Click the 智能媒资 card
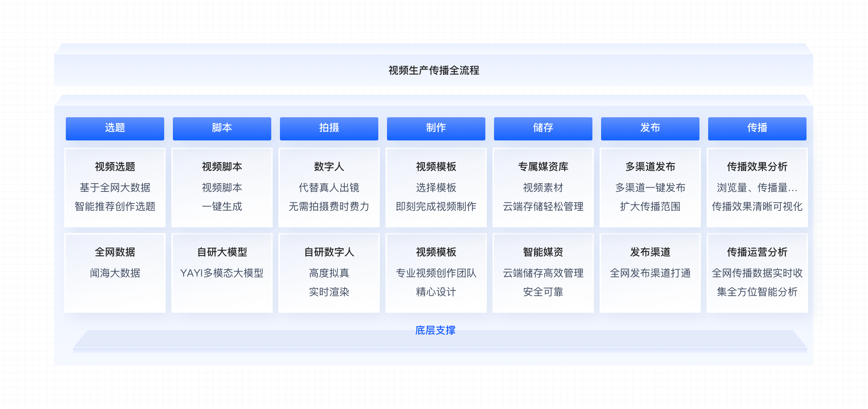 tap(543, 273)
